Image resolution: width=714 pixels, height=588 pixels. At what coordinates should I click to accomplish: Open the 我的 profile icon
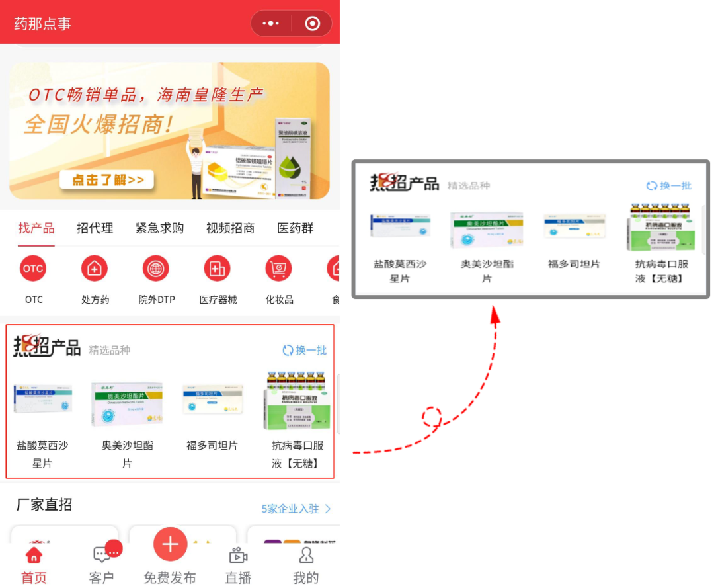click(x=306, y=555)
